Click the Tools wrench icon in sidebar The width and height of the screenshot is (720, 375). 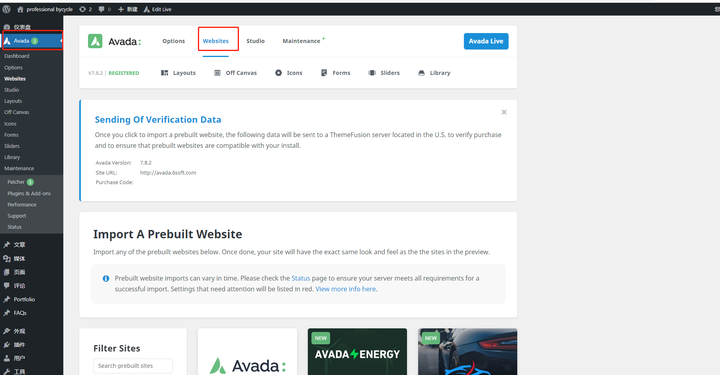click(x=6, y=371)
